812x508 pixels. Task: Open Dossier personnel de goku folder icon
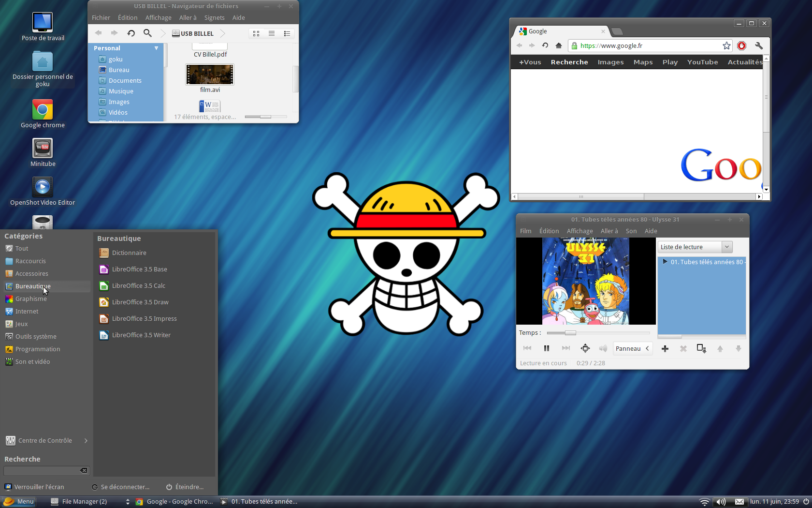tap(43, 61)
